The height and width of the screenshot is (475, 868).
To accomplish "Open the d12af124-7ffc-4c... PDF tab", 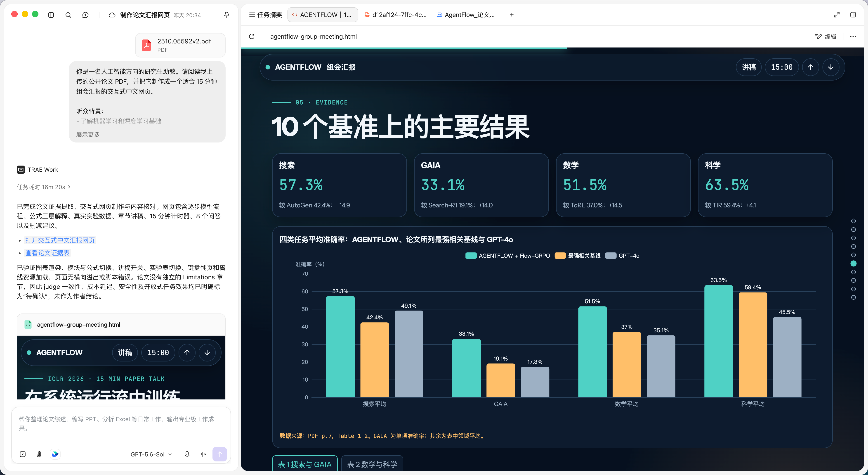I will 396,15.
